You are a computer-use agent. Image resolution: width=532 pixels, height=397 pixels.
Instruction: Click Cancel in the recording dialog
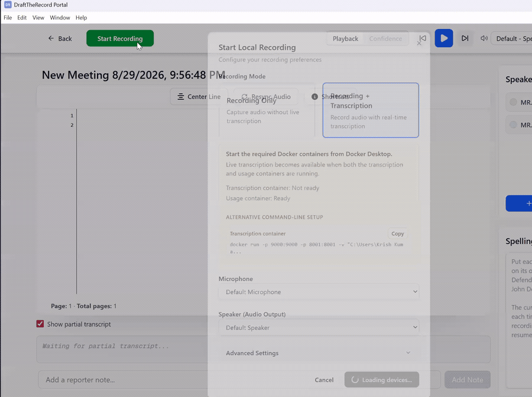(324, 380)
